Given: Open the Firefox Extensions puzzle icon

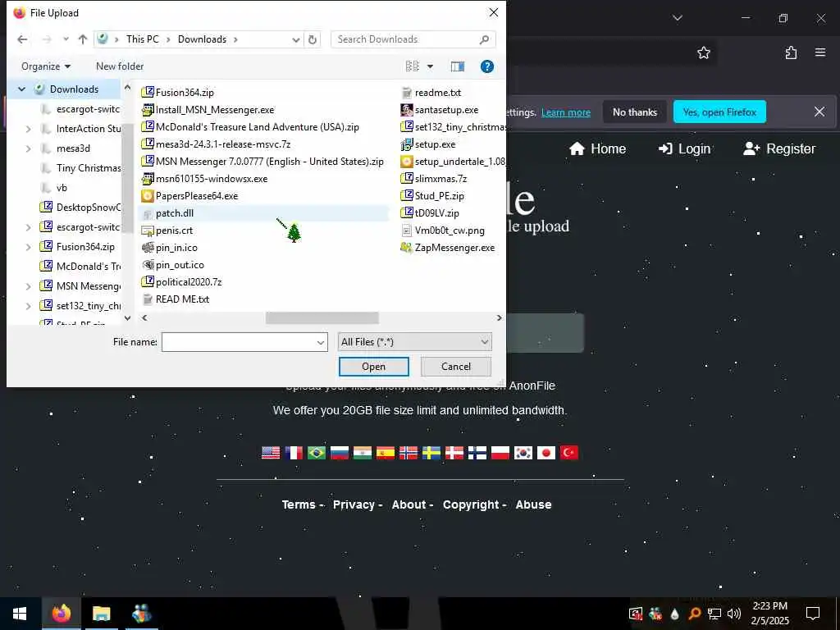Looking at the screenshot, I should [791, 52].
